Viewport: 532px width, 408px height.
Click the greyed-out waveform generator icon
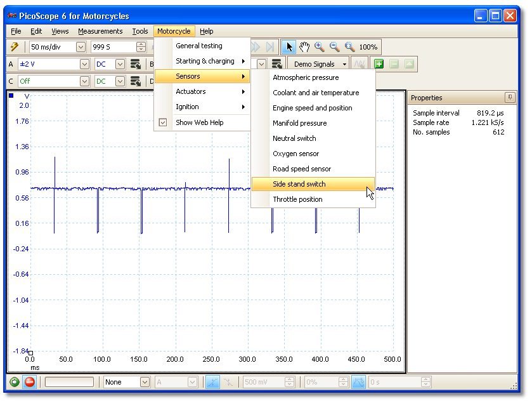pos(360,64)
